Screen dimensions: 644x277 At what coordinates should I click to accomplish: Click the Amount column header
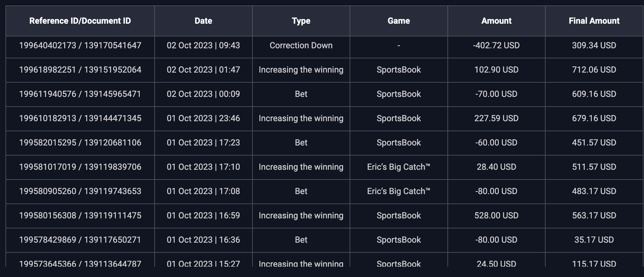pyautogui.click(x=496, y=21)
